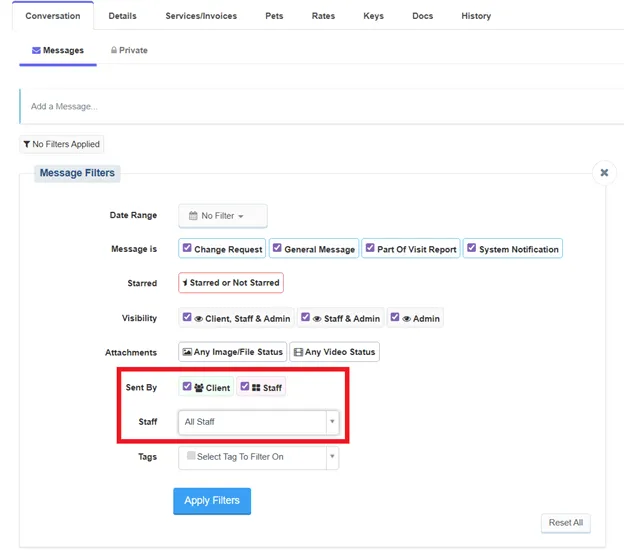Click the Message Filters heading
Screen dimensions: 624x553
pyautogui.click(x=77, y=173)
